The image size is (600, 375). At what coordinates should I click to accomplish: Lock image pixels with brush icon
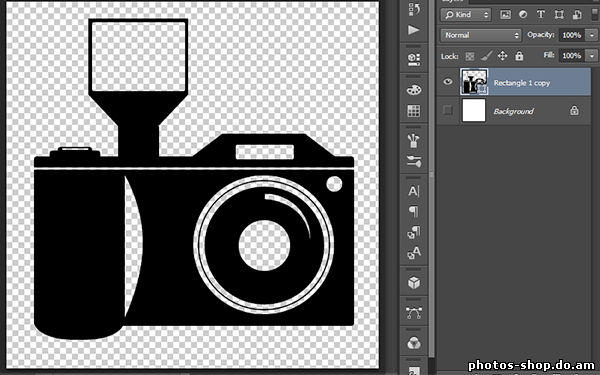(x=486, y=56)
